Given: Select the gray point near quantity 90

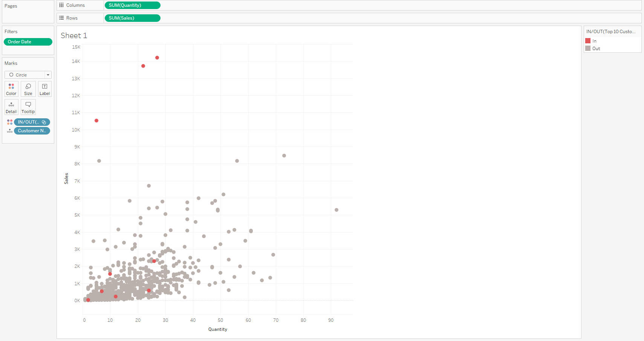Looking at the screenshot, I should pos(337,210).
